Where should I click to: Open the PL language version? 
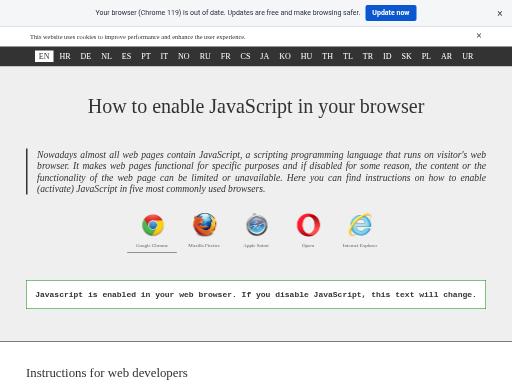426,56
